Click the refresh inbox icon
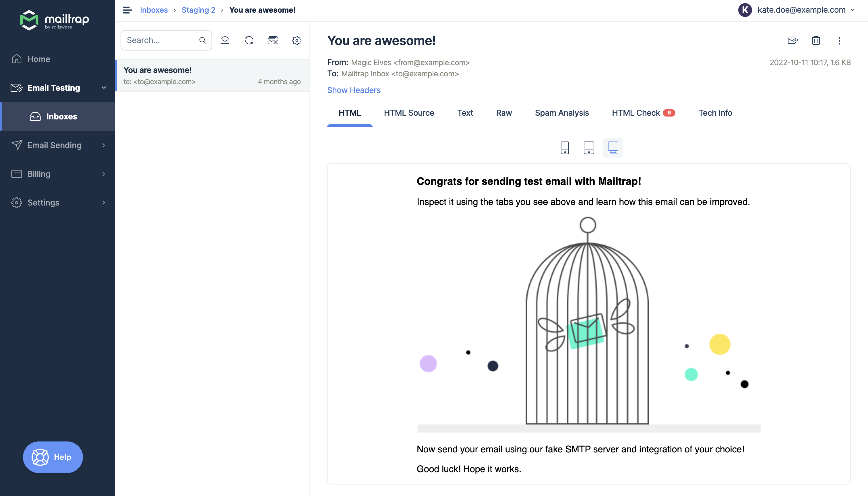The width and height of the screenshot is (868, 496). click(x=249, y=40)
